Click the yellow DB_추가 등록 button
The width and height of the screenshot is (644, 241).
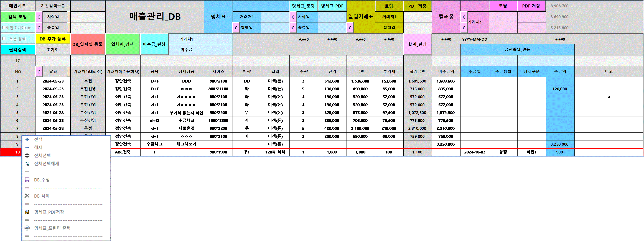coord(52,39)
